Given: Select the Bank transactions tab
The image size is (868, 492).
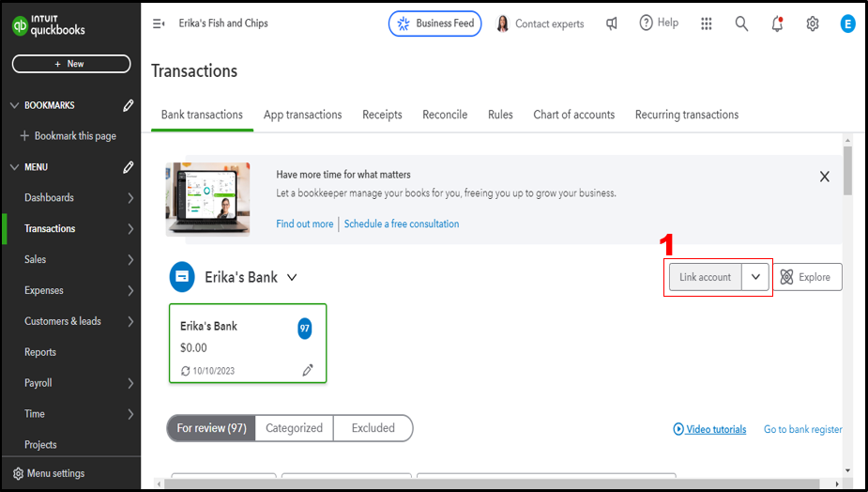Looking at the screenshot, I should [202, 115].
